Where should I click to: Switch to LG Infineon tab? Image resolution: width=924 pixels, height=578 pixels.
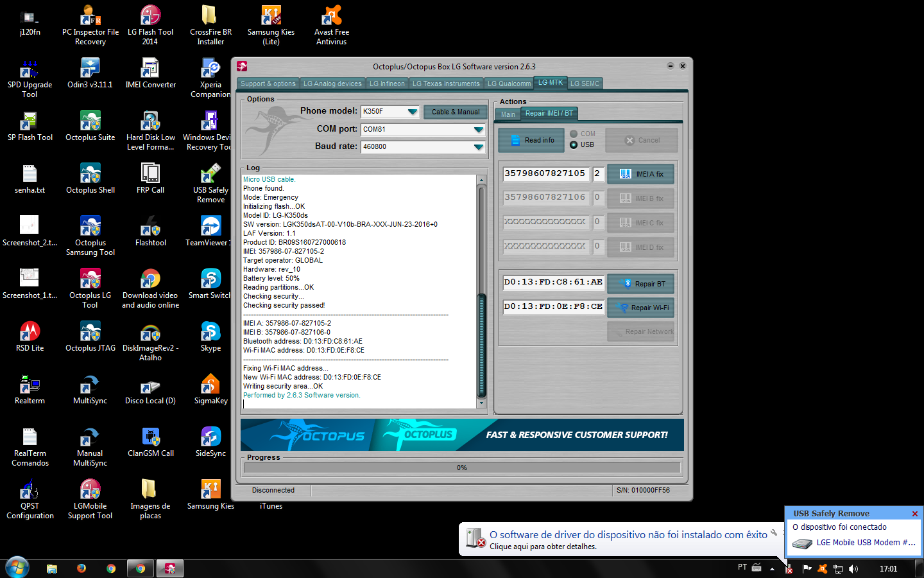[387, 83]
